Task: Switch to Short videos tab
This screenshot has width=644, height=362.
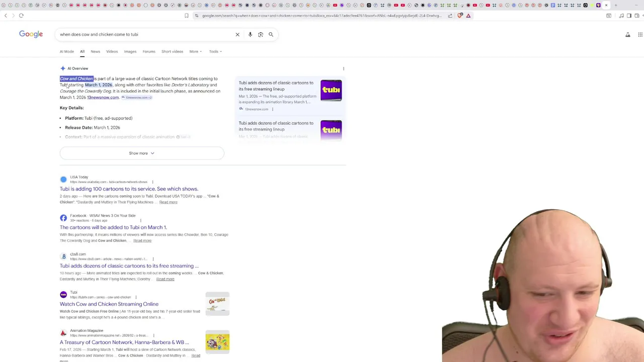Action: tap(172, 51)
